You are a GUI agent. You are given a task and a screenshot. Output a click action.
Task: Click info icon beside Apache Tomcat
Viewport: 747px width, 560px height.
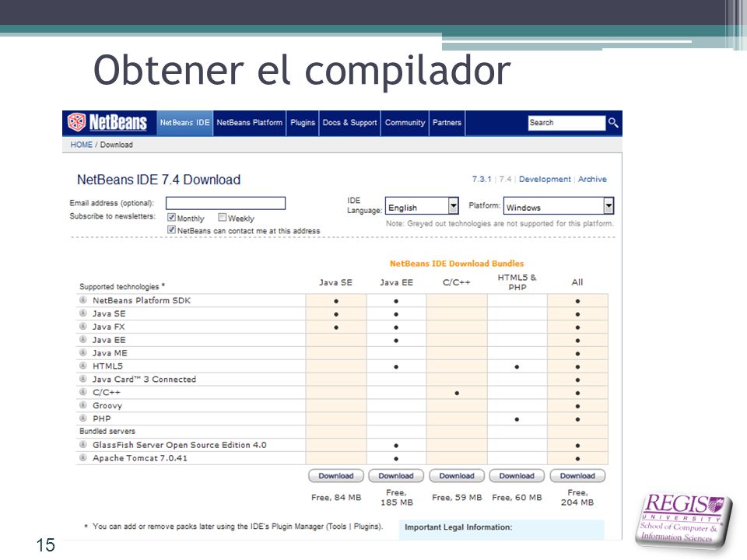click(83, 457)
